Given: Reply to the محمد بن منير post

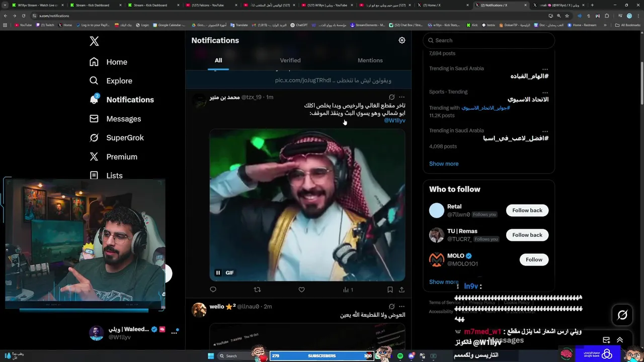Looking at the screenshot, I should pyautogui.click(x=213, y=290).
